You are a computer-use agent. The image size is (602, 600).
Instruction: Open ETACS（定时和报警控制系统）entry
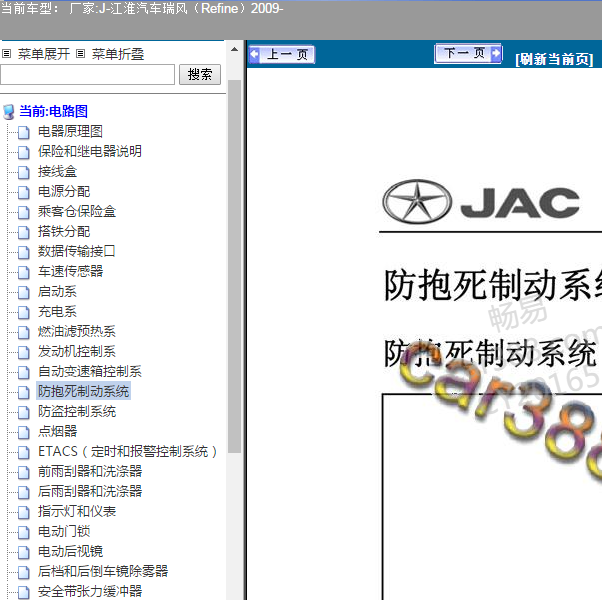pyautogui.click(x=127, y=451)
